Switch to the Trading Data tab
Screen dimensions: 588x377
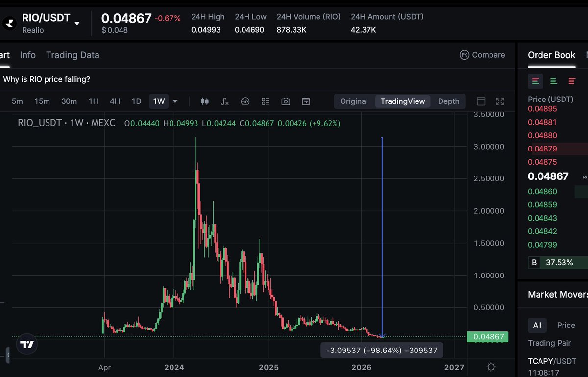73,55
